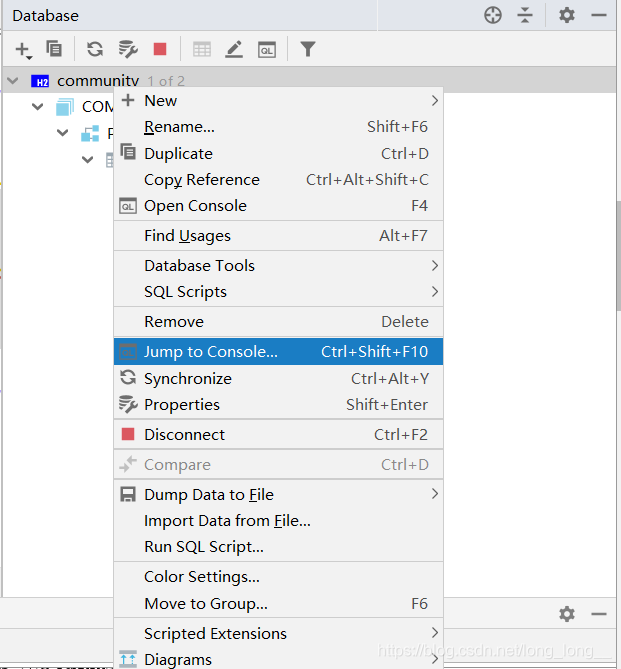This screenshot has height=669, width=621.
Task: Click the bottom panel minus hide icon
Action: pos(599,614)
